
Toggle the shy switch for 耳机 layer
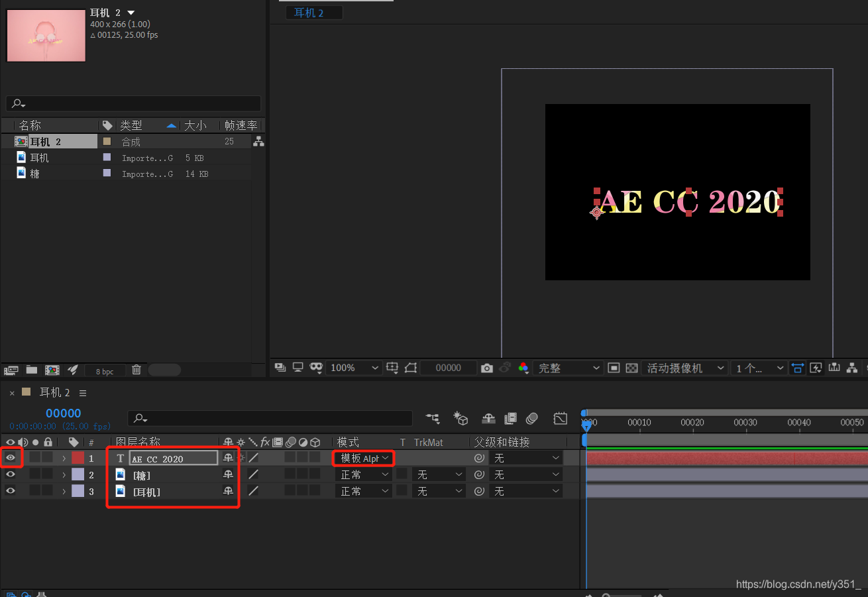coord(228,491)
